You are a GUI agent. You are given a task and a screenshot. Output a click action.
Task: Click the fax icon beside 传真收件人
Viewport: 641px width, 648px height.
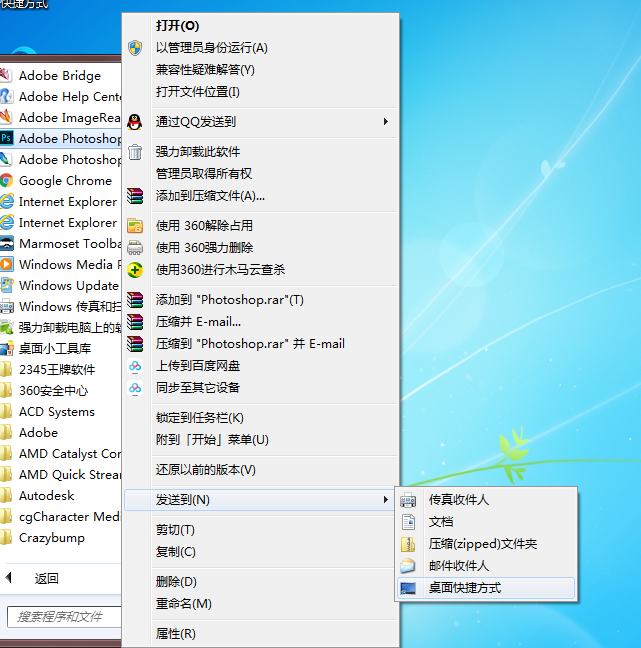[x=408, y=500]
